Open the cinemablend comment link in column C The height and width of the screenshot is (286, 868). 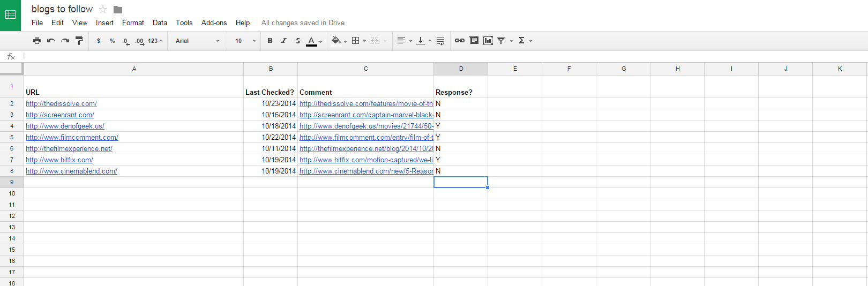(x=366, y=171)
